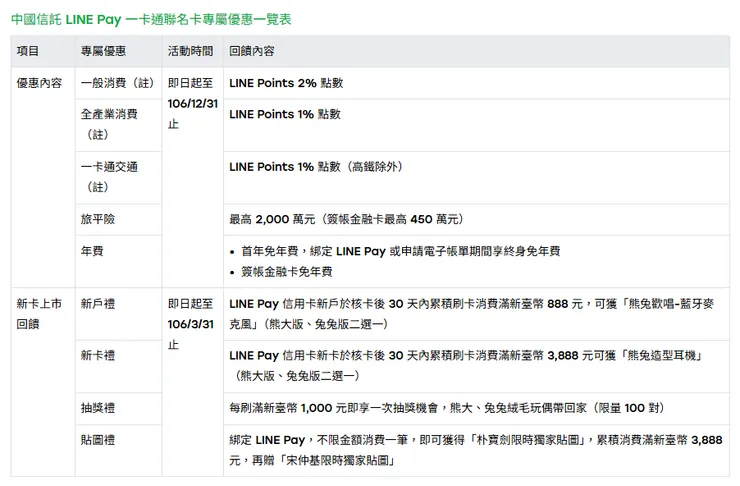
Task: Click the 活動時間 column header
Action: click(x=193, y=51)
